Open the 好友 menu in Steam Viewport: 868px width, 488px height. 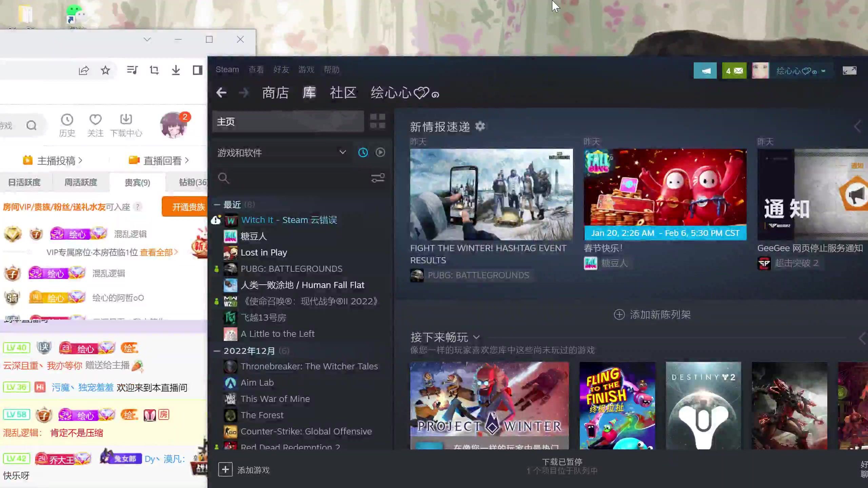281,69
